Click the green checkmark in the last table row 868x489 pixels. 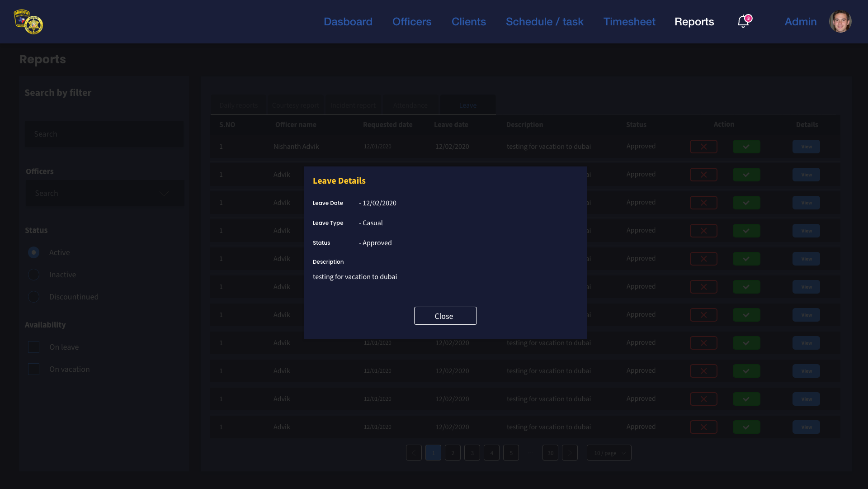click(x=746, y=427)
